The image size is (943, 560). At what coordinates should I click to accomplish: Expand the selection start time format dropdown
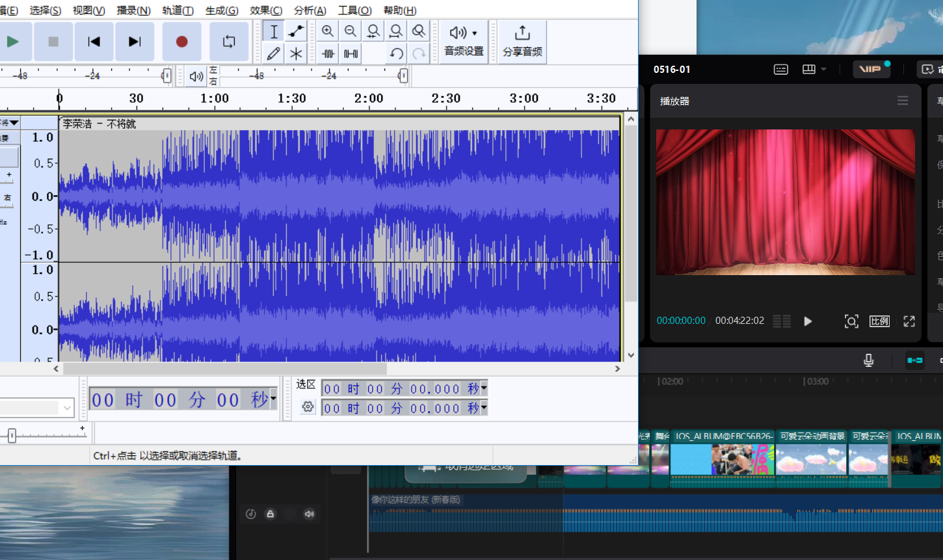click(x=484, y=389)
